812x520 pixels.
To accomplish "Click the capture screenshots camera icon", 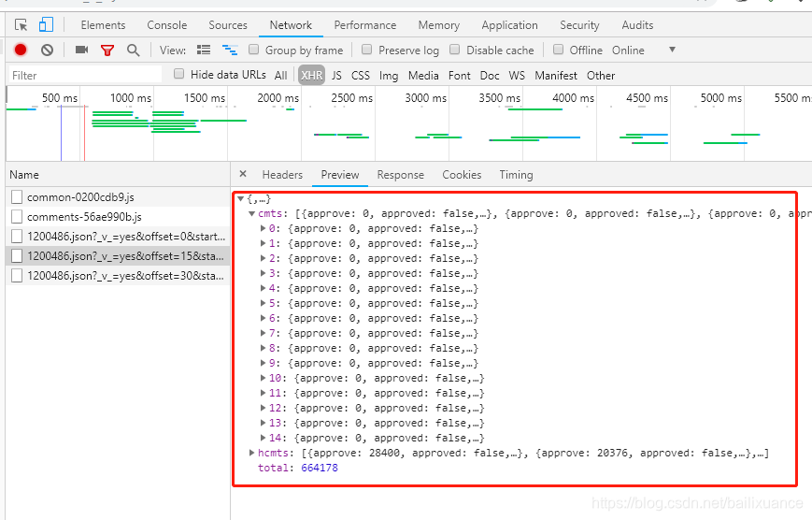I will tap(82, 50).
